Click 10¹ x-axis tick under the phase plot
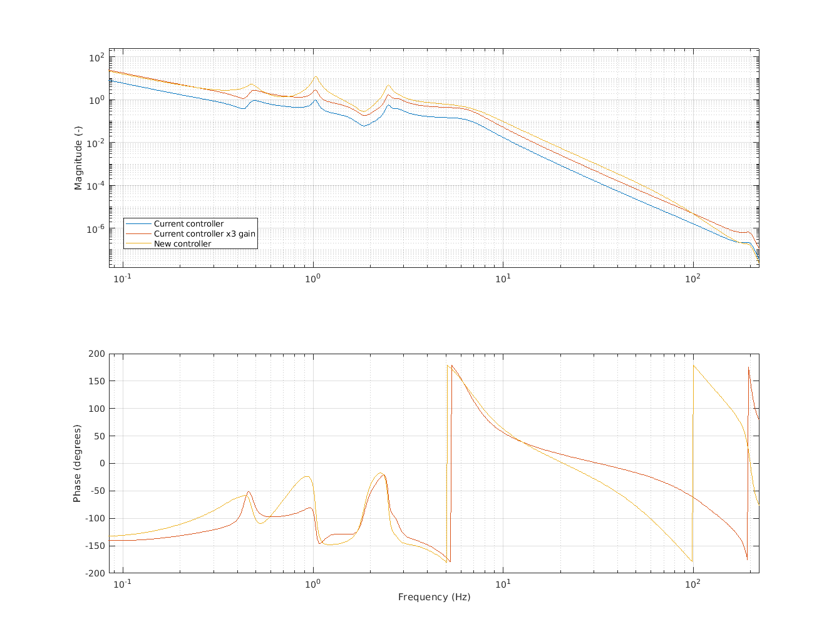Screen dimensions: 839x644 (502, 583)
